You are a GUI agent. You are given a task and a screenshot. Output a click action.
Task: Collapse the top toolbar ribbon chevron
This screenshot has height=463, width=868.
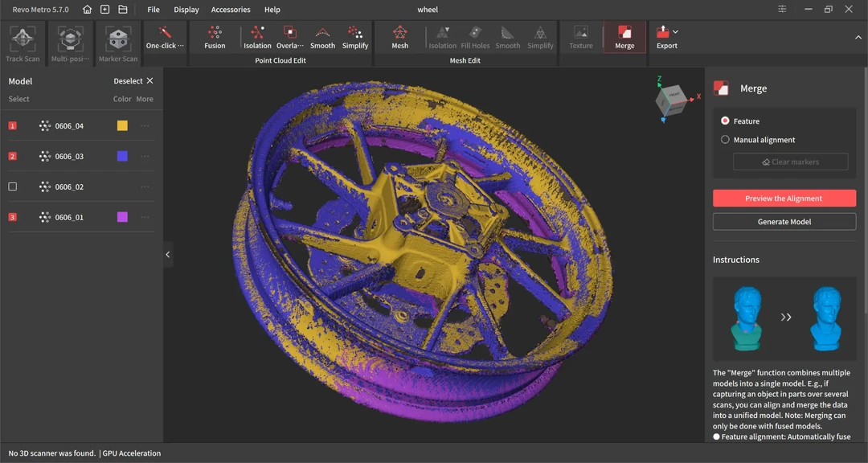tap(858, 37)
